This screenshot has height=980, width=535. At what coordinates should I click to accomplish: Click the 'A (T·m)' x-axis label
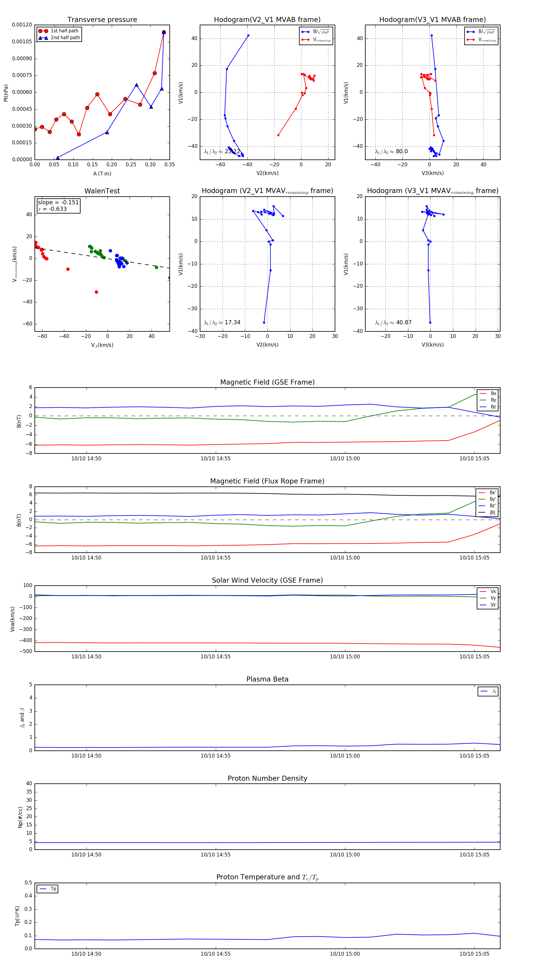pyautogui.click(x=102, y=173)
